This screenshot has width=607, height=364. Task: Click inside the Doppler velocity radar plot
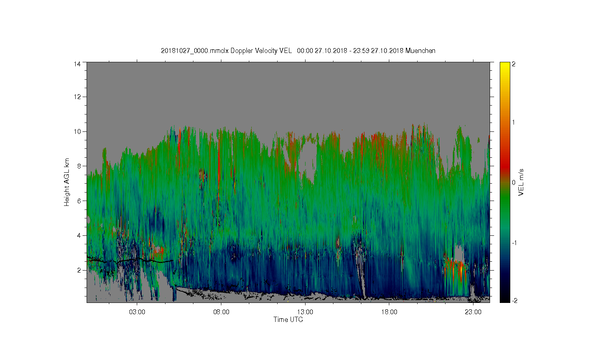(x=288, y=182)
